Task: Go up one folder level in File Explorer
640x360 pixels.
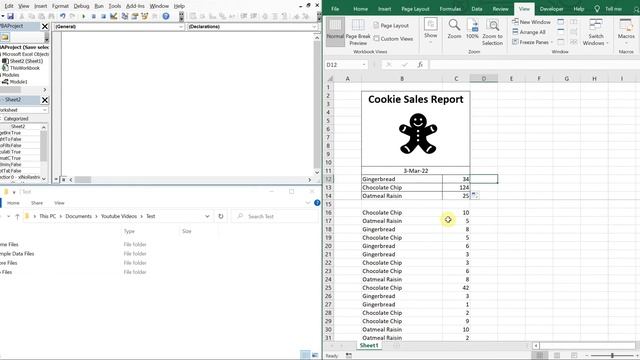Action: tap(17, 216)
